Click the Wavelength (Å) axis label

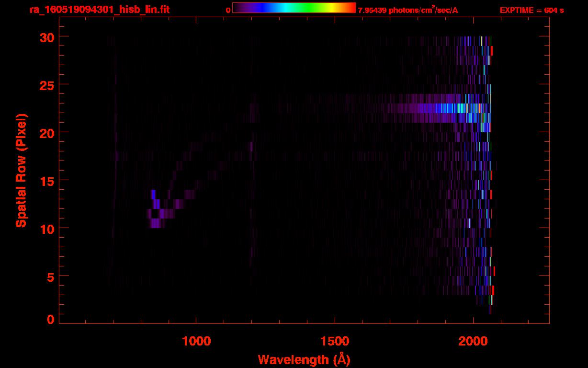point(304,359)
